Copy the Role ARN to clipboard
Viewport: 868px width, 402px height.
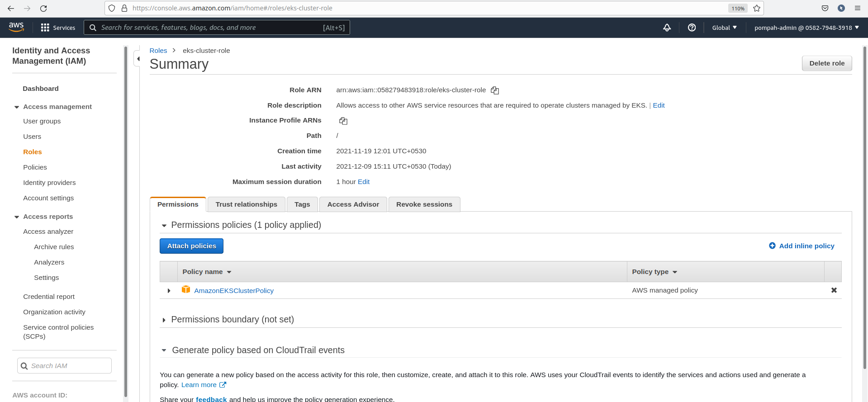pos(495,90)
